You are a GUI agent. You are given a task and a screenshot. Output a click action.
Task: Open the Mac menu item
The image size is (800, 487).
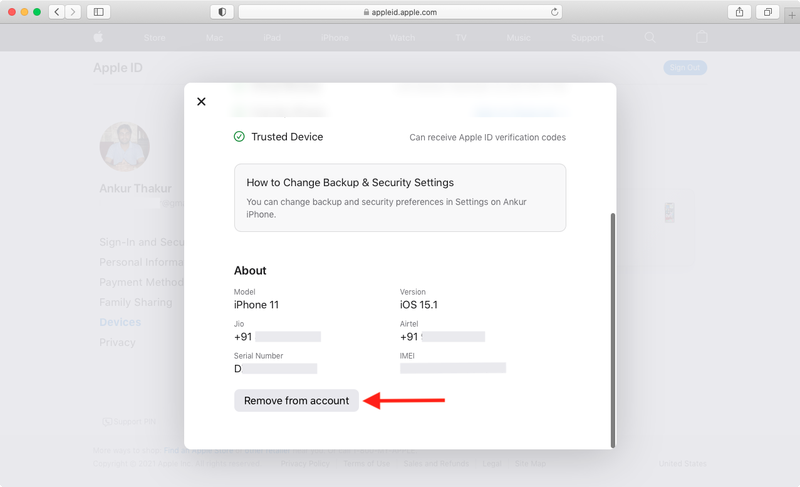pos(214,38)
